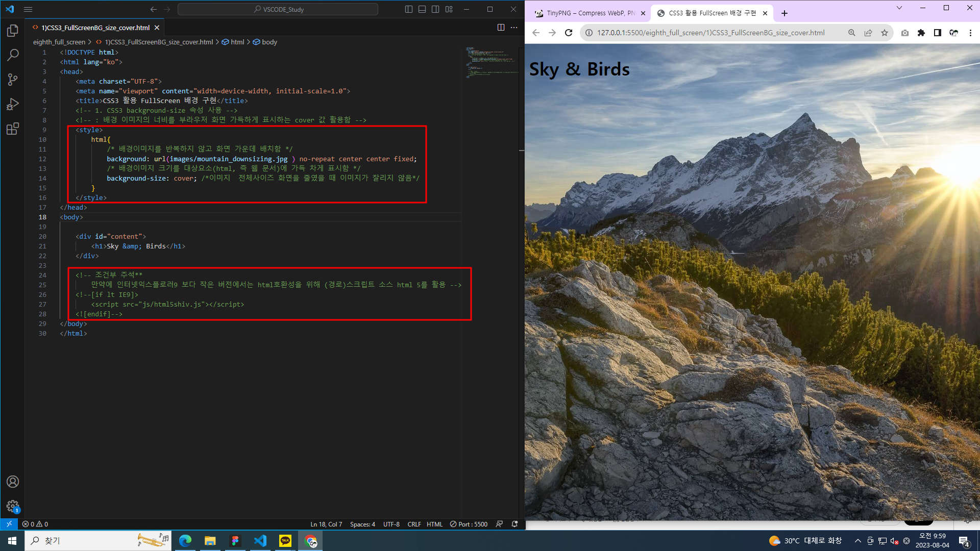Click the CRLF line ending indicator
Viewport: 980px width, 551px height.
[x=414, y=524]
